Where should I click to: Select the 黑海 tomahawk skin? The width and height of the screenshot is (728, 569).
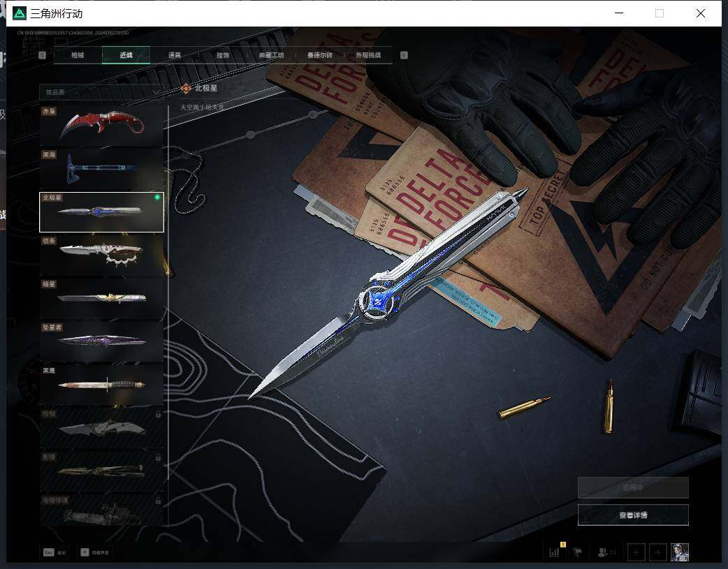pyautogui.click(x=102, y=169)
